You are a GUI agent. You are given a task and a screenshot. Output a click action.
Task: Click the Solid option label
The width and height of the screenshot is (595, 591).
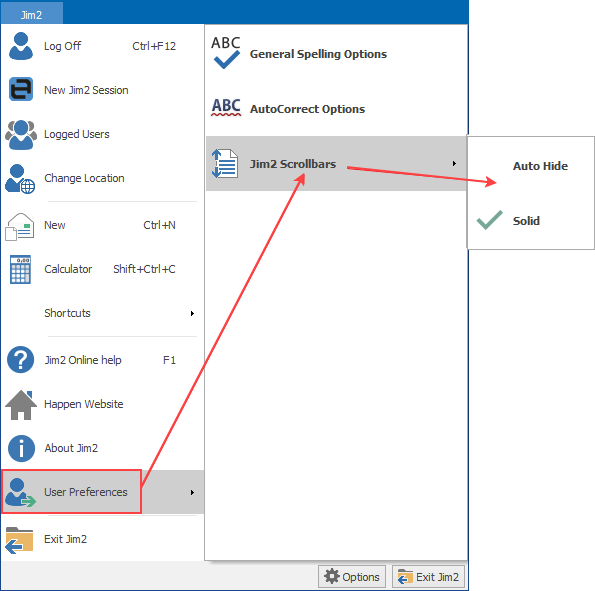click(526, 221)
